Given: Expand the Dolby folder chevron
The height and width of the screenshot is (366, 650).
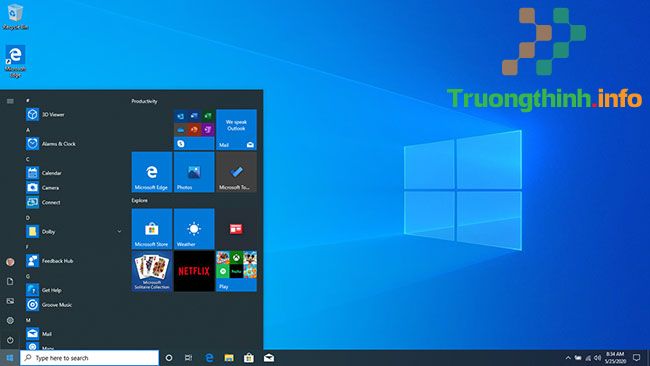Looking at the screenshot, I should click(x=119, y=231).
